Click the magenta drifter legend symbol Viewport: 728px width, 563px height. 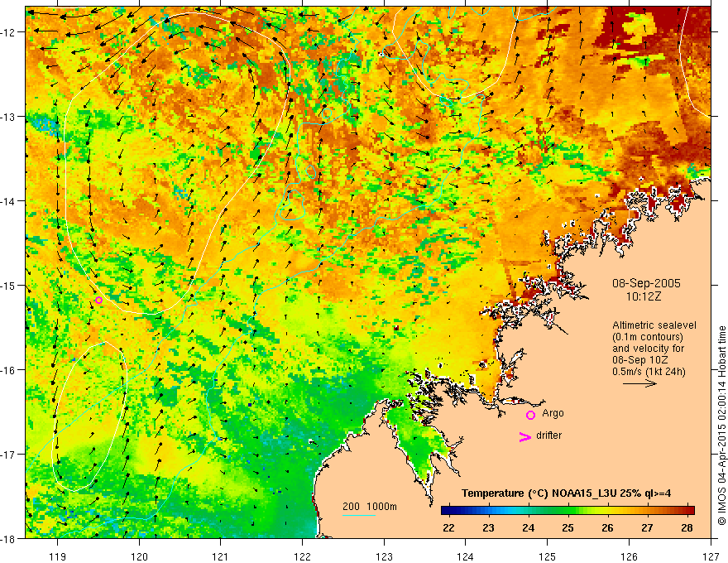tap(525, 436)
